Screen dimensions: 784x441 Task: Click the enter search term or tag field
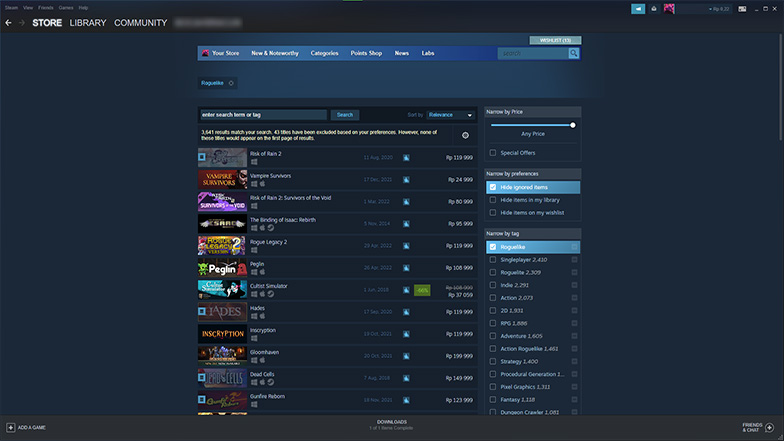pos(264,115)
